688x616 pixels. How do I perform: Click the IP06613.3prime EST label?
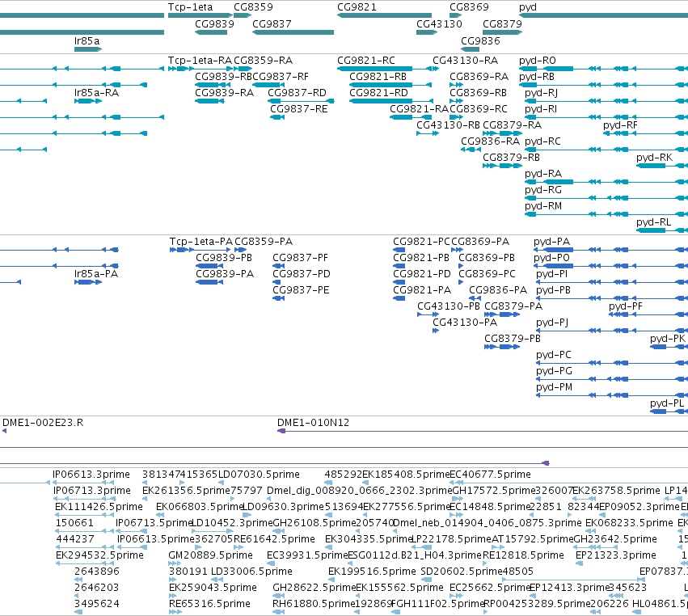point(91,475)
